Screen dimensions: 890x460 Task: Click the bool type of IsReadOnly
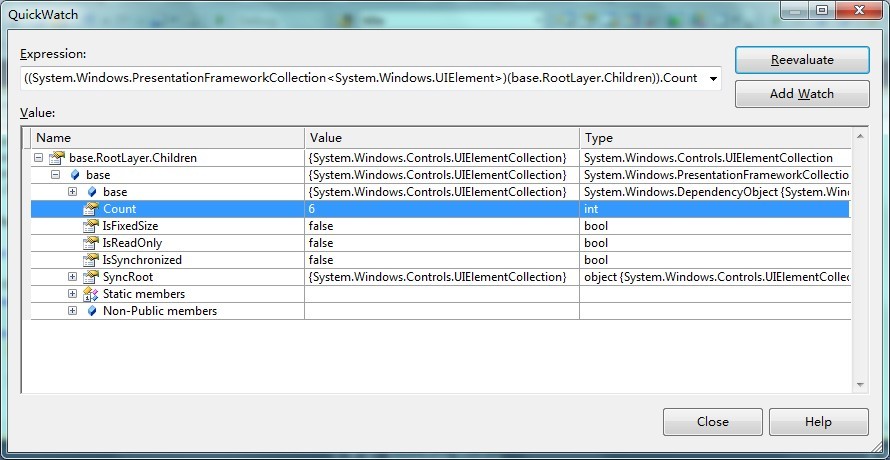pyautogui.click(x=715, y=243)
